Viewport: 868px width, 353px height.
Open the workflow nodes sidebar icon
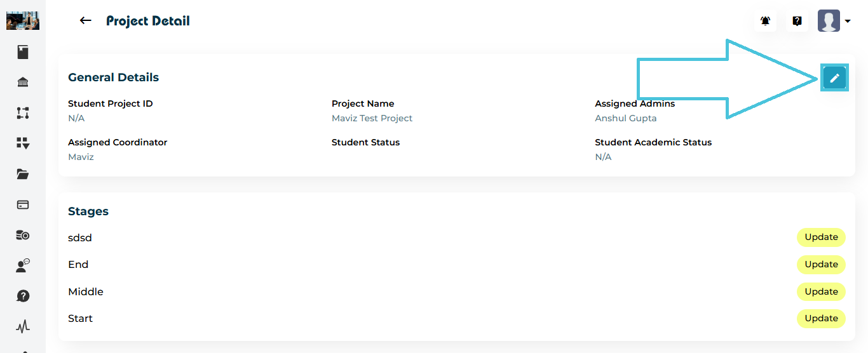click(x=23, y=113)
